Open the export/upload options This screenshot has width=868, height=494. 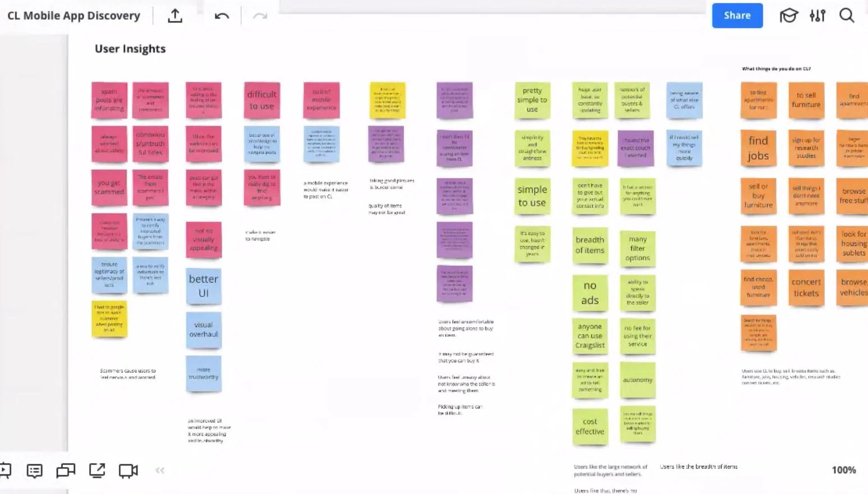click(174, 16)
